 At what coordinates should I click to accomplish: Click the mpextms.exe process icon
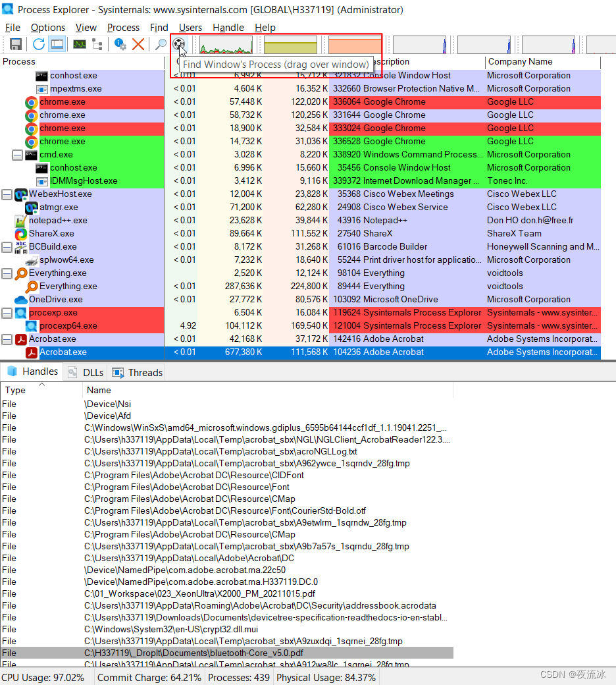point(41,89)
